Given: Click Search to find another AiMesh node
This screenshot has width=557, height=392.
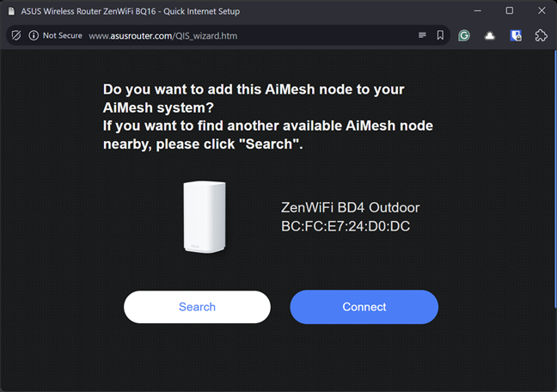Looking at the screenshot, I should tap(197, 307).
